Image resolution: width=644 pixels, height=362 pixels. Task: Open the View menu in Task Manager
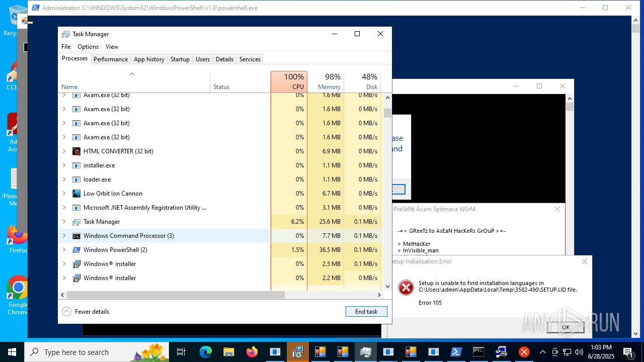(x=112, y=47)
